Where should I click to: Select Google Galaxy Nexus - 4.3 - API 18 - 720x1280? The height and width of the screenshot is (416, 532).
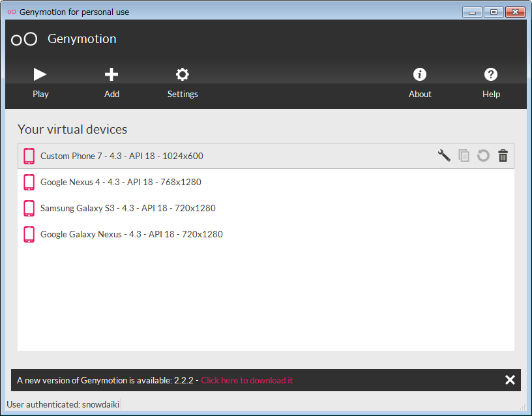(x=266, y=234)
